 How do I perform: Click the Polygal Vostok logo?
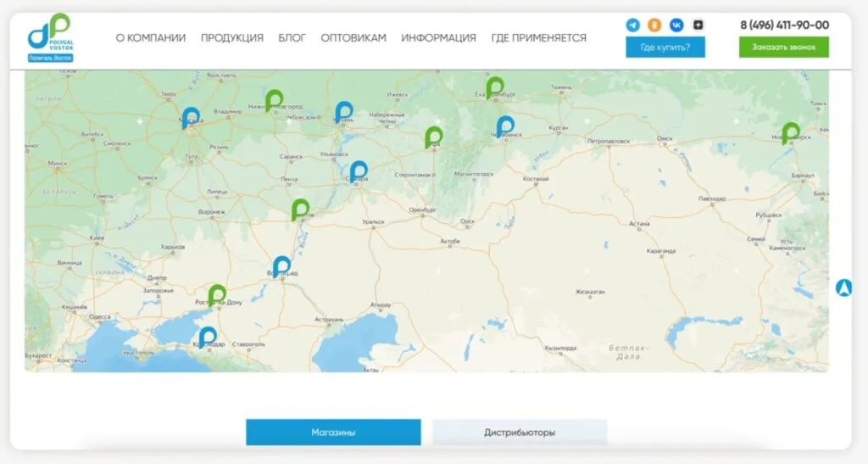pyautogui.click(x=50, y=37)
